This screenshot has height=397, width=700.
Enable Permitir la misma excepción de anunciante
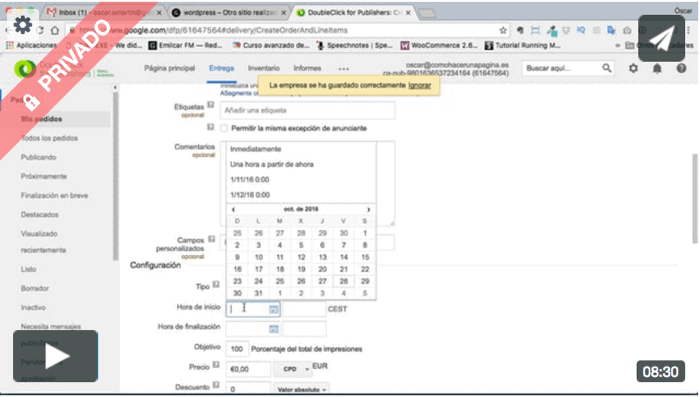(x=224, y=129)
